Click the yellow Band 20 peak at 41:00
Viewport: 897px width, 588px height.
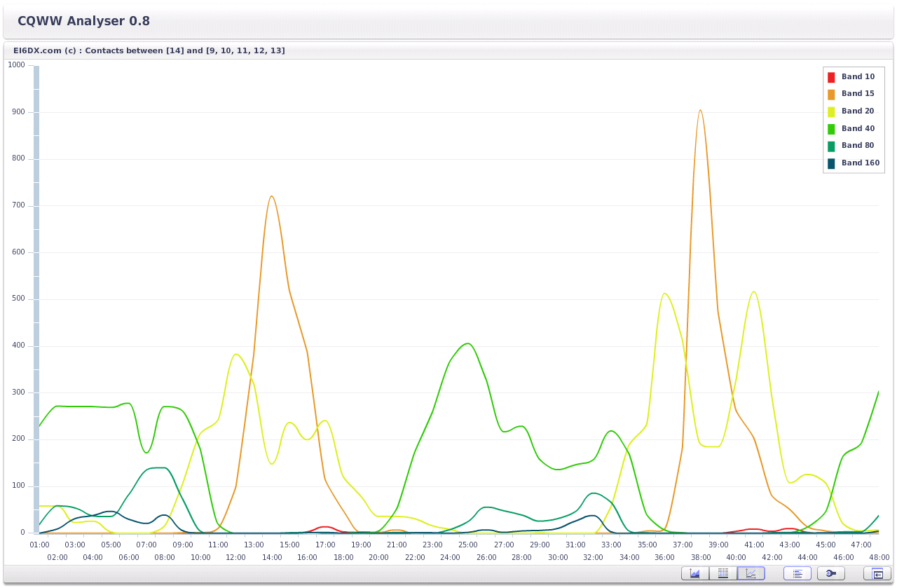[x=753, y=292]
